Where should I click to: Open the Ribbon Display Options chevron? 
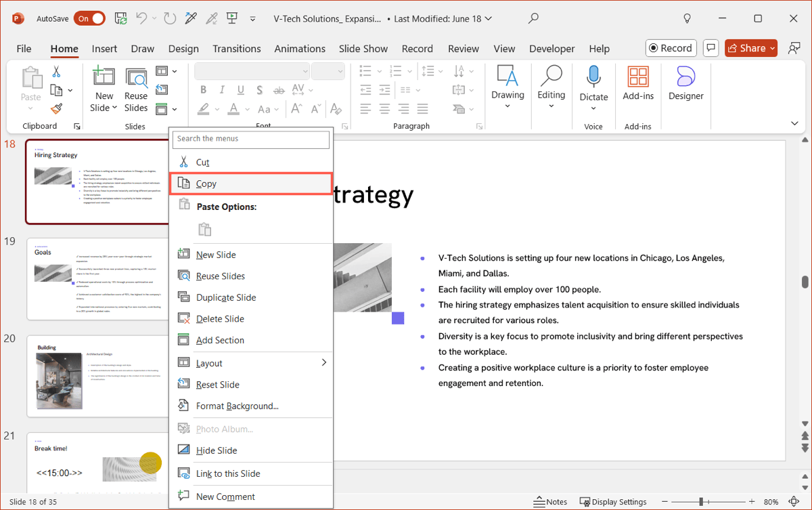(x=795, y=123)
